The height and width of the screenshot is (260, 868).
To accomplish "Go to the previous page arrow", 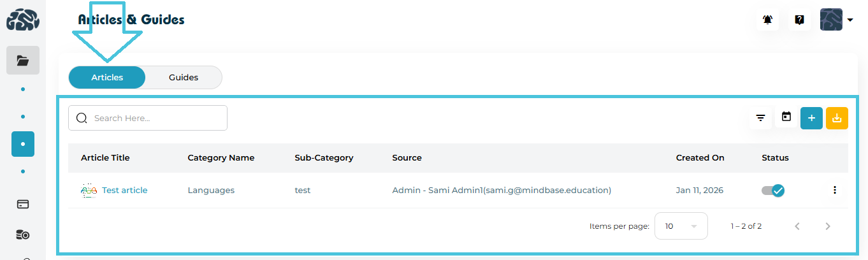I will point(797,226).
